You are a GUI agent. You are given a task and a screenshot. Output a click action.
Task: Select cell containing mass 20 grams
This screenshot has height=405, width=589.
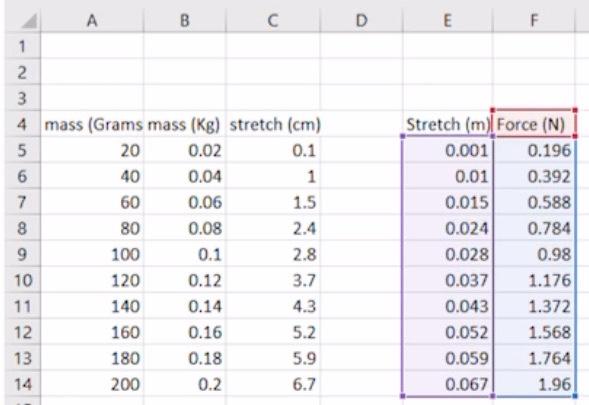[x=92, y=150]
